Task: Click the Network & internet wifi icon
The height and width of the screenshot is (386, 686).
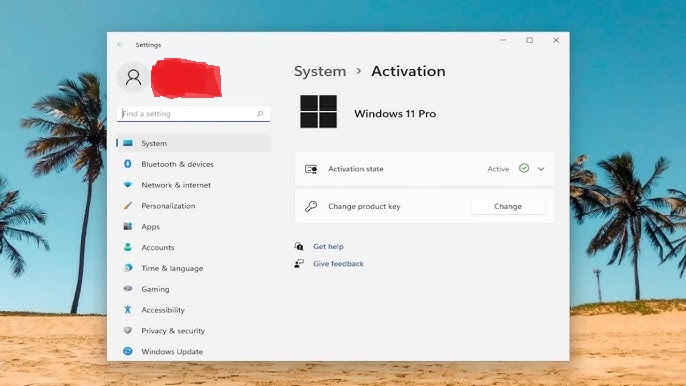Action: 128,185
